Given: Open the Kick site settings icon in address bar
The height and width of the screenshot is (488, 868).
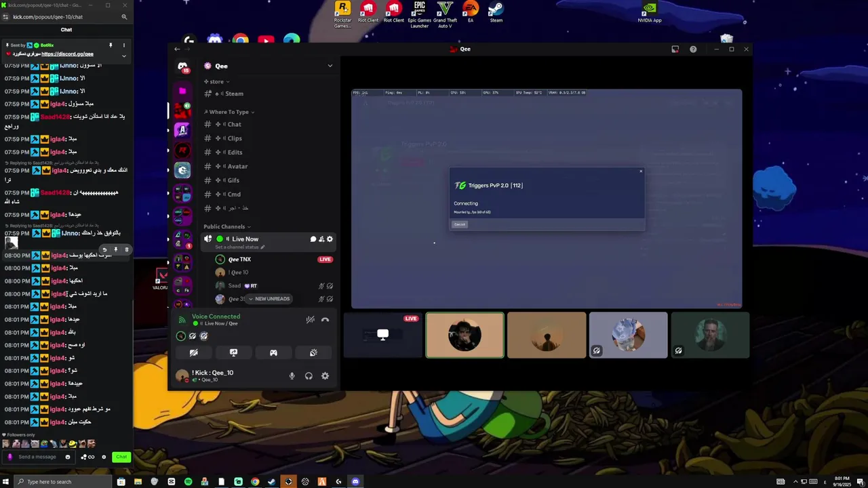Looking at the screenshot, I should tap(7, 17).
